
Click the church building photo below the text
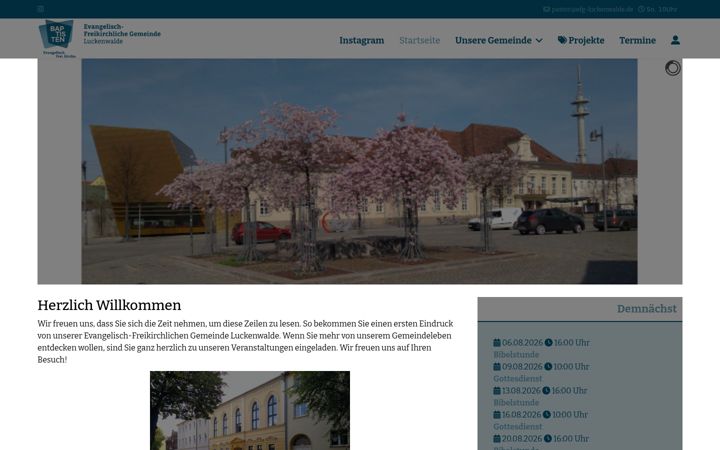click(x=250, y=411)
